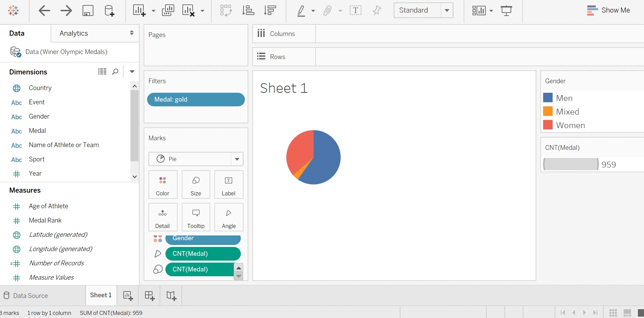Click the Color marks button
This screenshot has height=318, width=644.
pos(163,184)
